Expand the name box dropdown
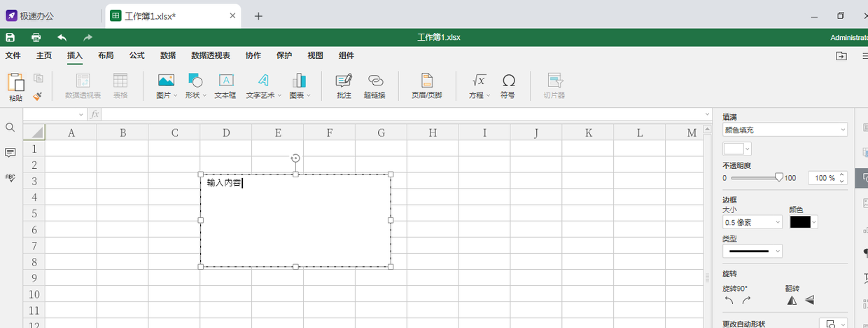Screen dimensions: 868x328 coord(81,114)
